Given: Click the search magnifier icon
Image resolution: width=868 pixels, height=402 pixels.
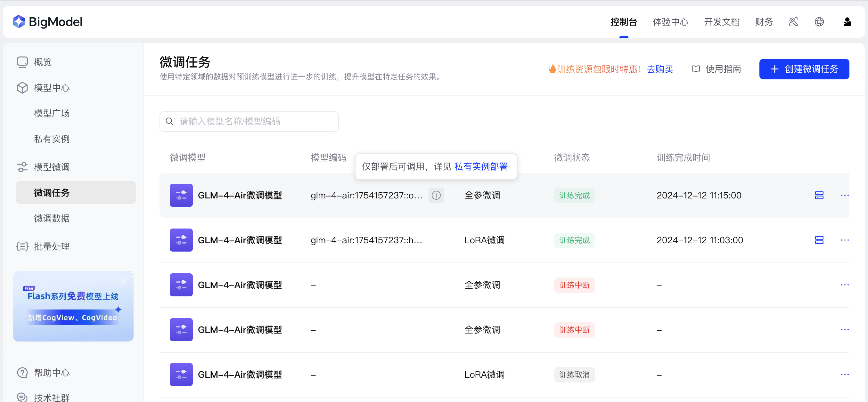Looking at the screenshot, I should [169, 122].
